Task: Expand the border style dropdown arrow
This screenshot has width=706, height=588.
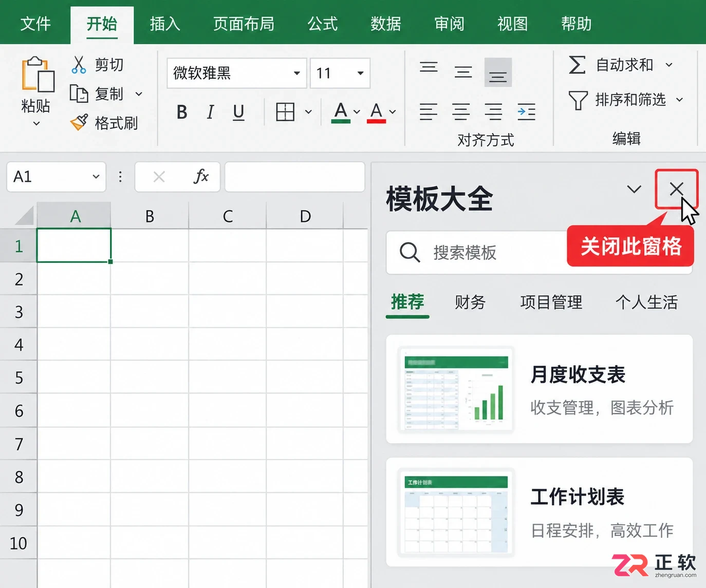Action: click(308, 111)
